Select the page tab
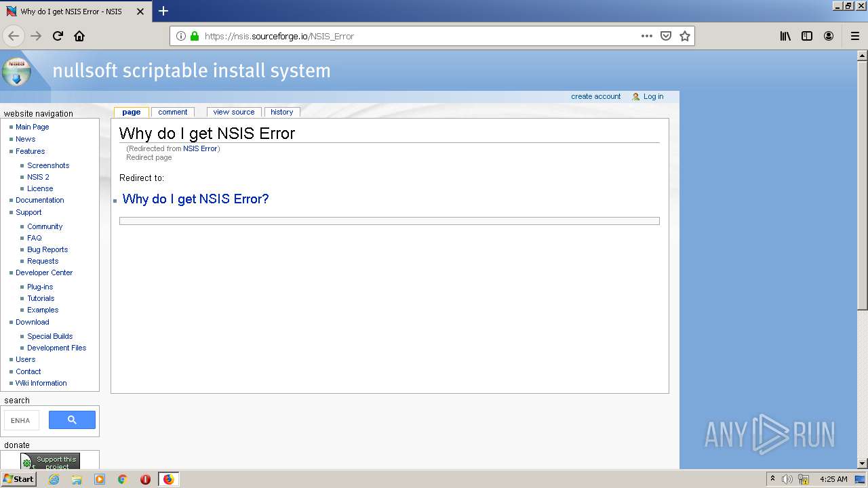 coord(132,113)
